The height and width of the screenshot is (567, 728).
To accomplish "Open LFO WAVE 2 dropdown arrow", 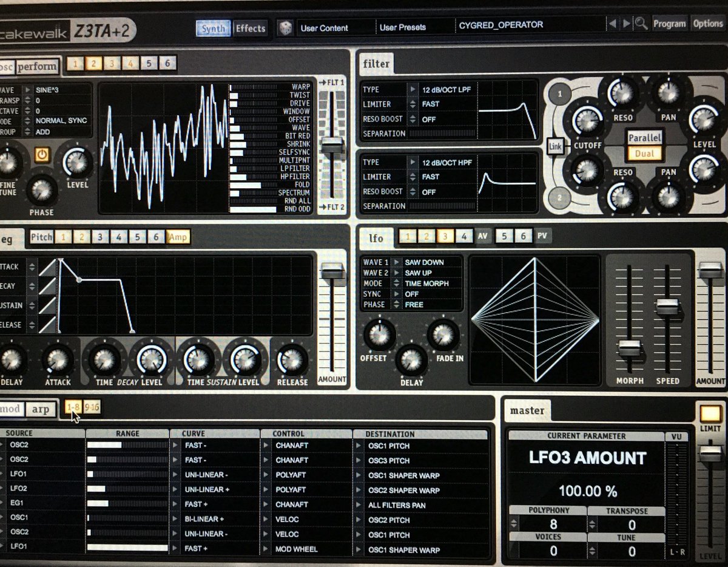I will pyautogui.click(x=396, y=273).
